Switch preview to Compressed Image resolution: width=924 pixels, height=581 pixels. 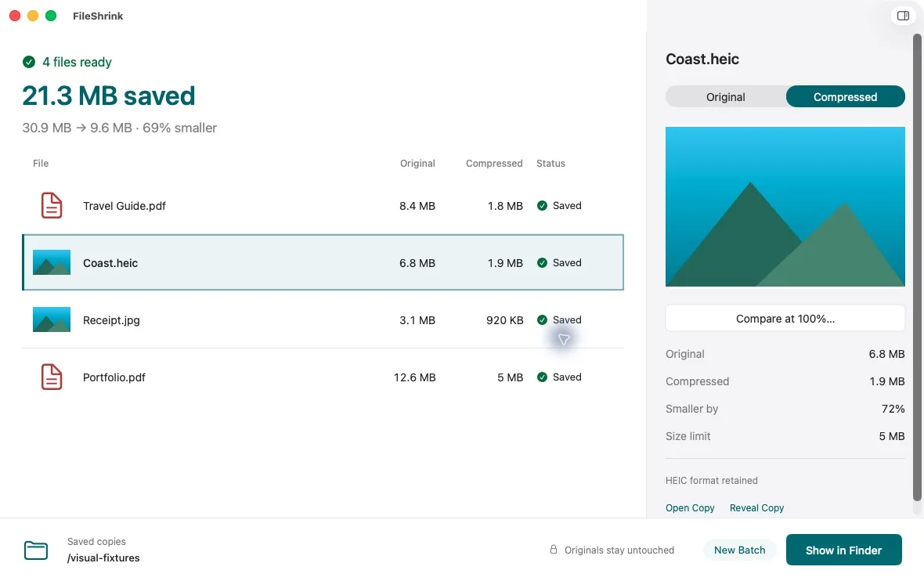[x=845, y=96]
